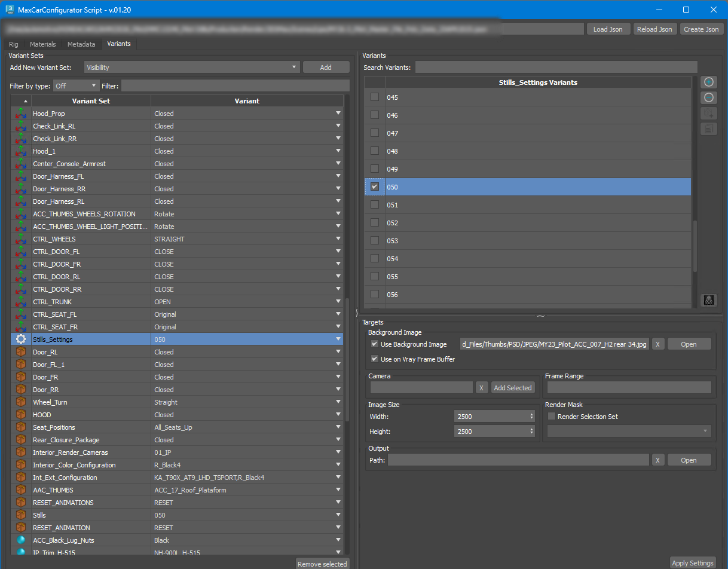728x569 pixels.
Task: Open the CTRL_WHEELS variant dropdown
Action: [x=338, y=238]
